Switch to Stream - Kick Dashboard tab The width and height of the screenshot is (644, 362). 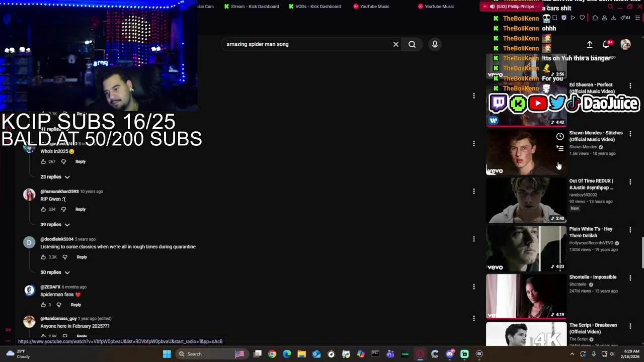pos(251,7)
